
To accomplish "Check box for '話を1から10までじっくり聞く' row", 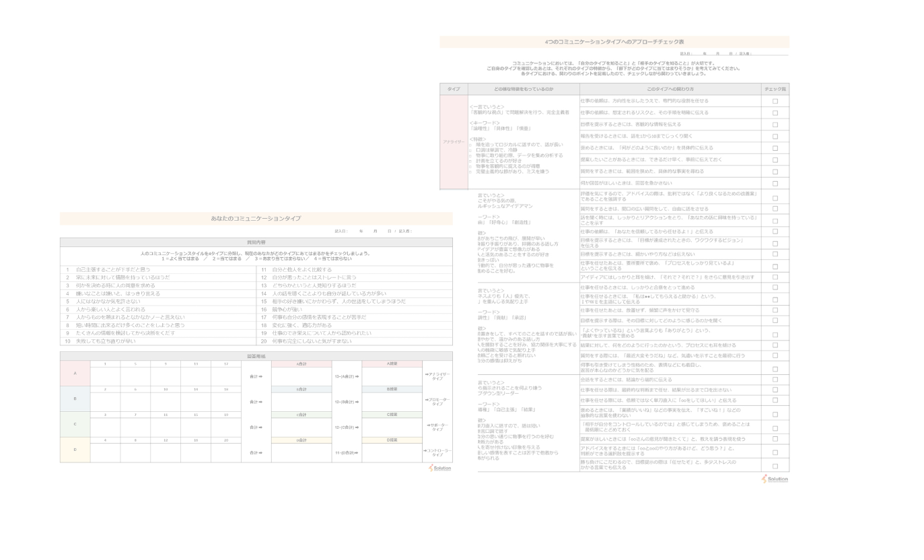I will 775,137.
